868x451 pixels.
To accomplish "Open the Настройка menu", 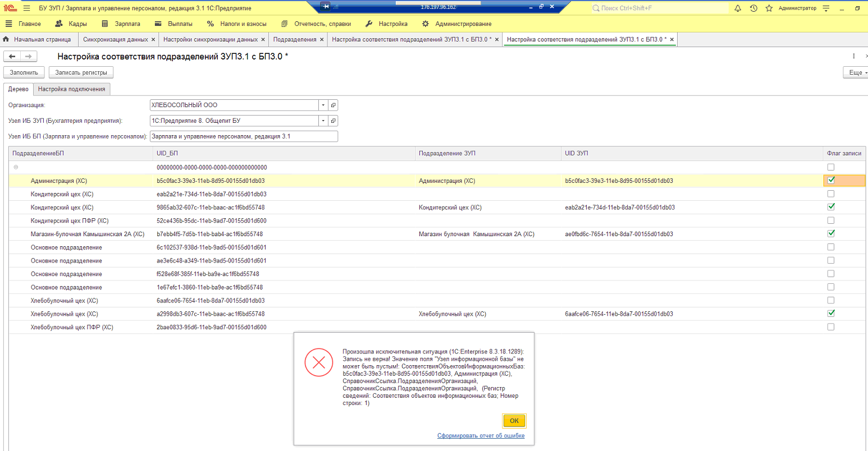I will pos(386,24).
